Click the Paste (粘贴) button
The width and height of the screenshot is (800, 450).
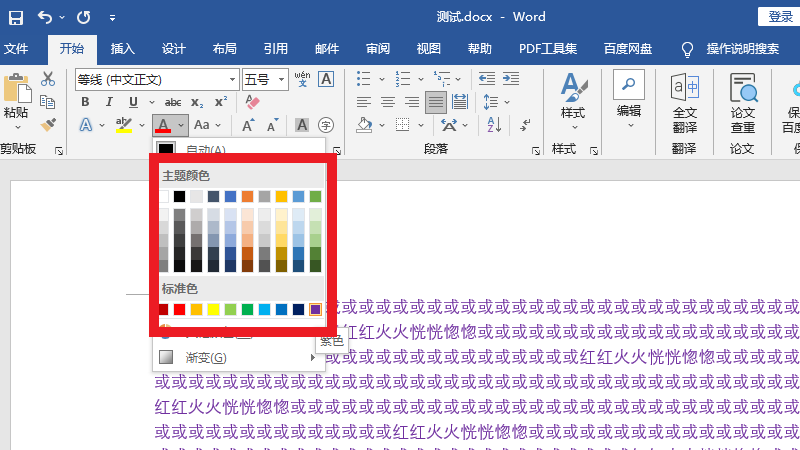click(15, 100)
